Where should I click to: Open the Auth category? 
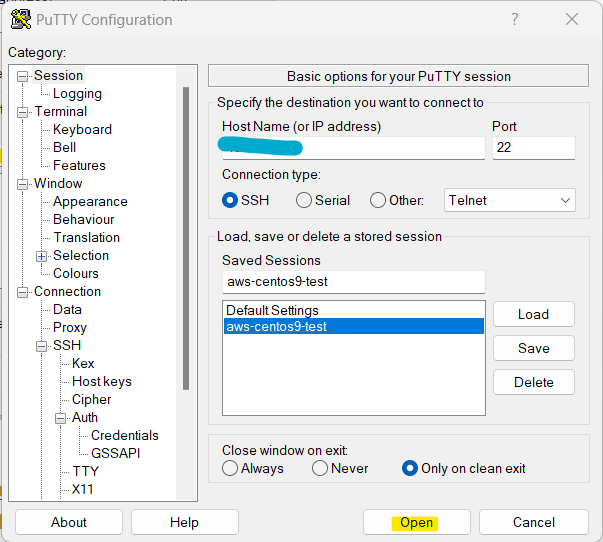85,417
